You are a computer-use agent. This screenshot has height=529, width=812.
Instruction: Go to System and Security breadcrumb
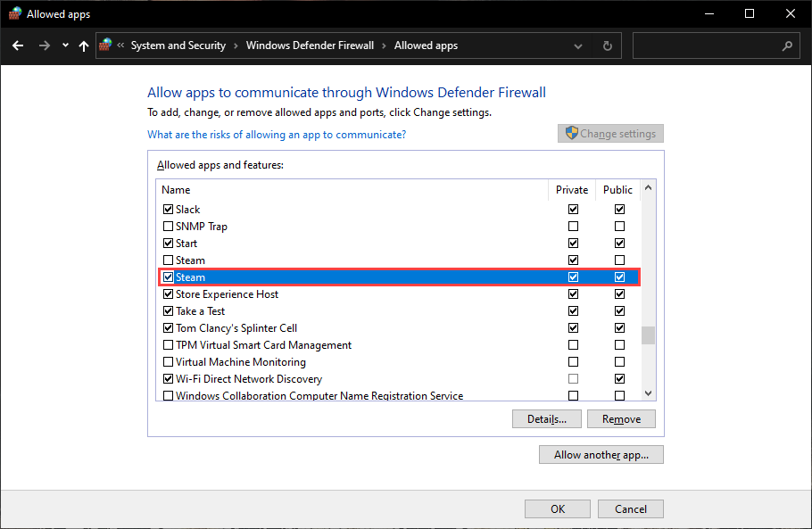tap(178, 45)
